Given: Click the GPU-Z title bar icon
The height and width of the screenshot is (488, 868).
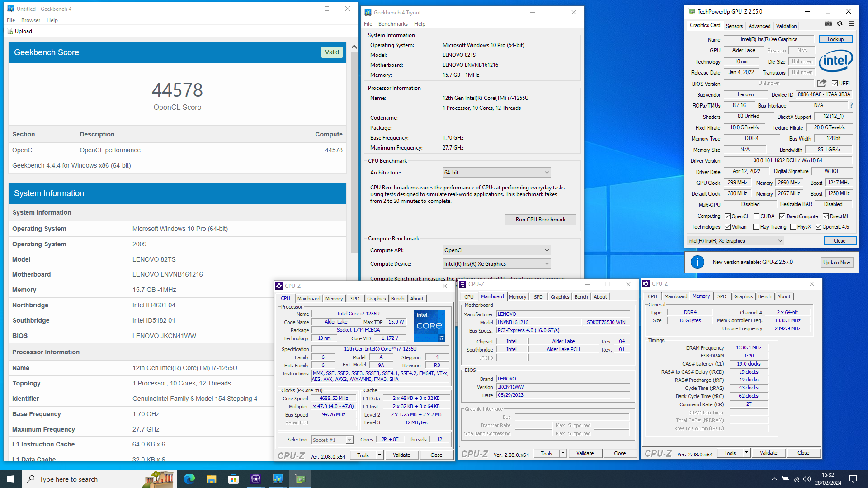Looking at the screenshot, I should pos(692,11).
